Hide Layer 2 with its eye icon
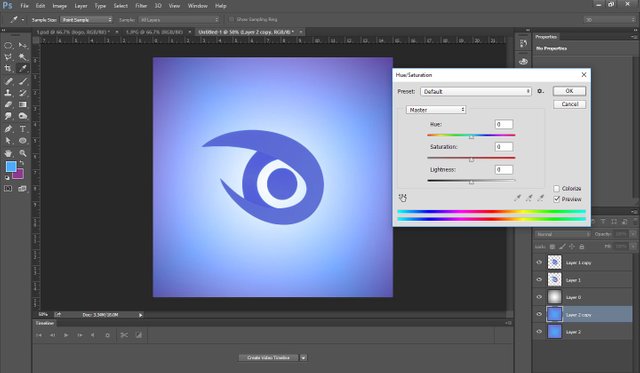The image size is (640, 373). (x=539, y=331)
